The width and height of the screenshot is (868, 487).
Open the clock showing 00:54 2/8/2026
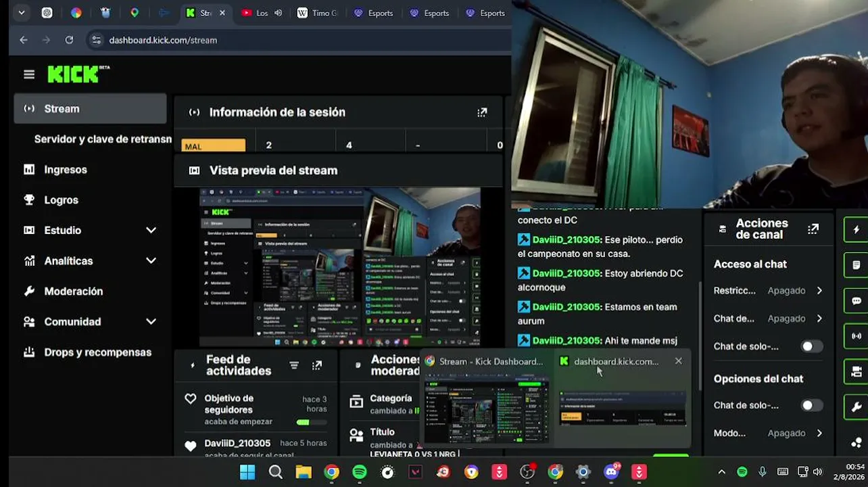click(848, 472)
